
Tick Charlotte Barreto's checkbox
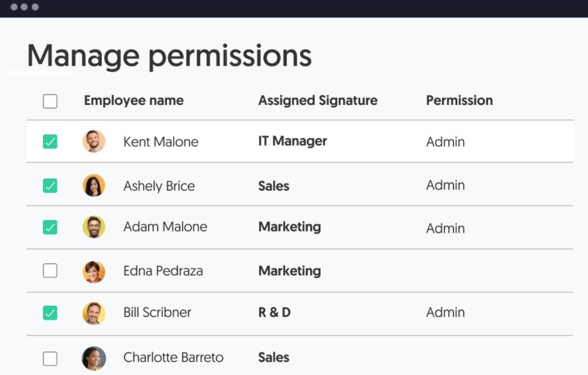[x=50, y=358]
